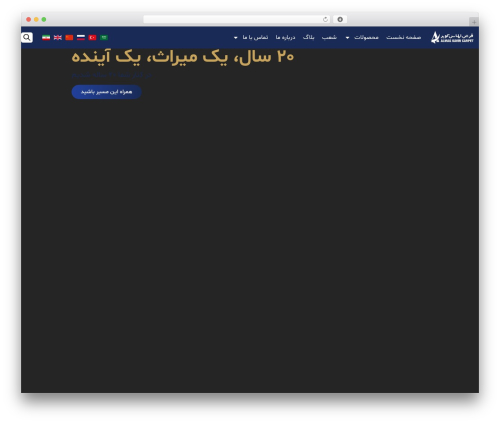
Task: Choose Chinese language via China flag
Action: tap(69, 37)
